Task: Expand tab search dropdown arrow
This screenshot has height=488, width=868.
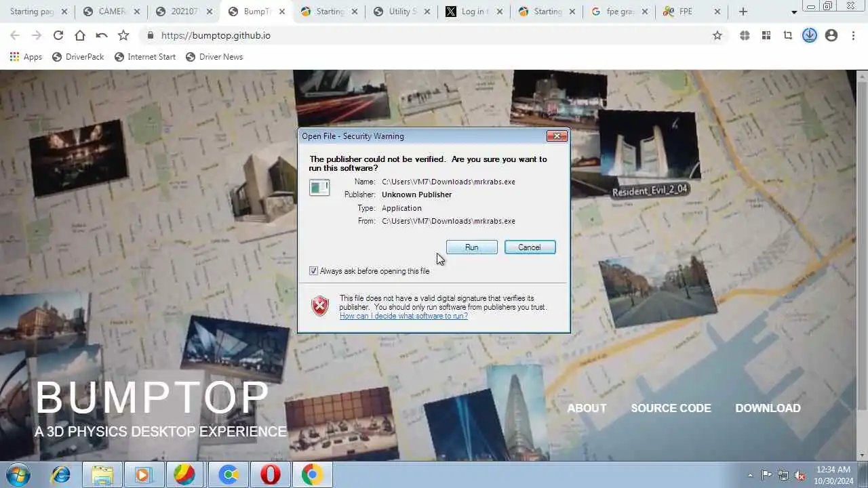Action: tap(794, 12)
